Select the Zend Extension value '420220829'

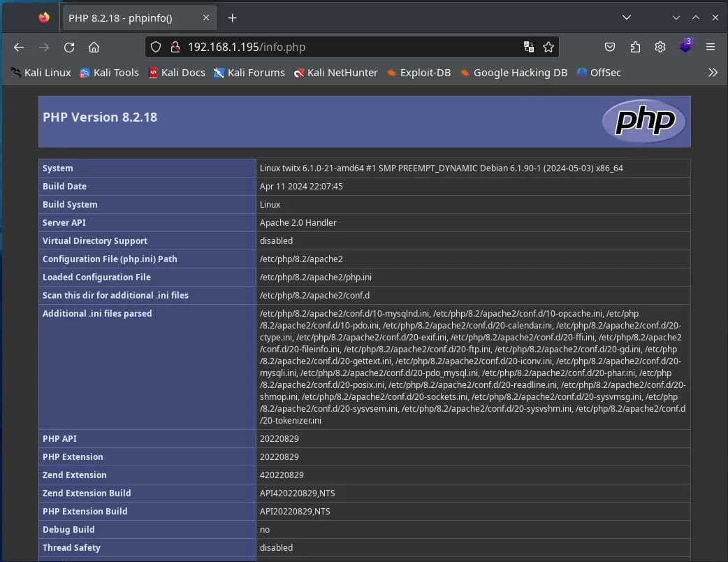pyautogui.click(x=282, y=475)
